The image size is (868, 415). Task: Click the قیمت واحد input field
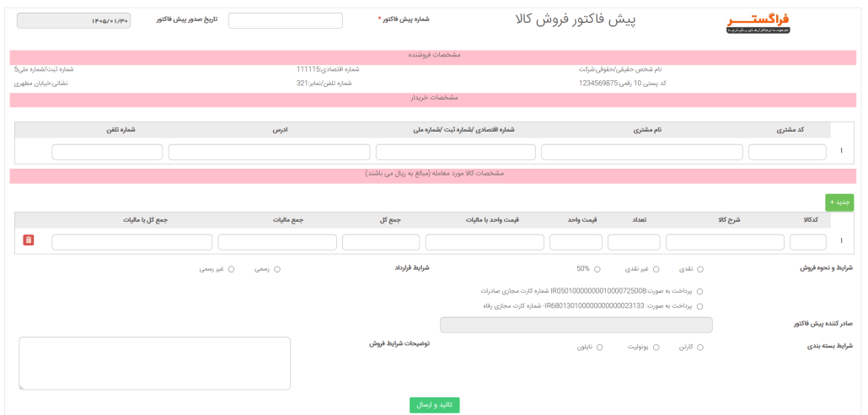(x=576, y=242)
